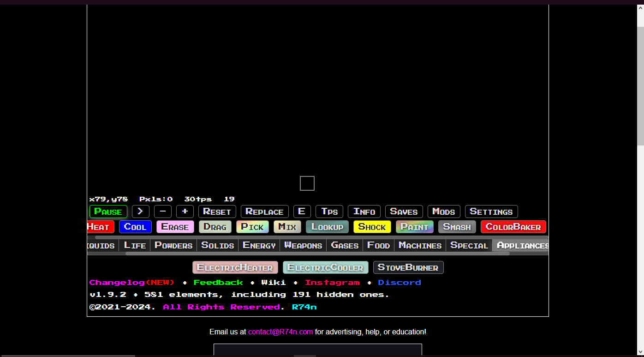The image size is (644, 357).
Task: Toggle Replace mode
Action: 265,212
